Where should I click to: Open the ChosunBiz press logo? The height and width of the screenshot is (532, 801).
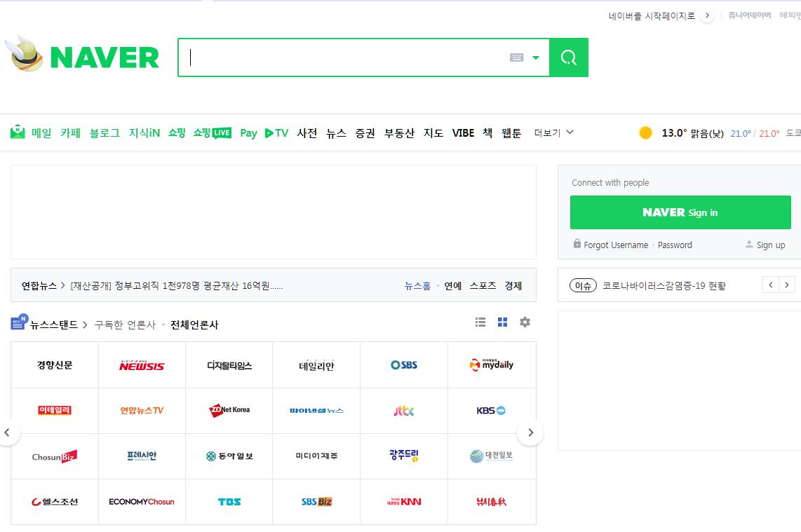(55, 456)
